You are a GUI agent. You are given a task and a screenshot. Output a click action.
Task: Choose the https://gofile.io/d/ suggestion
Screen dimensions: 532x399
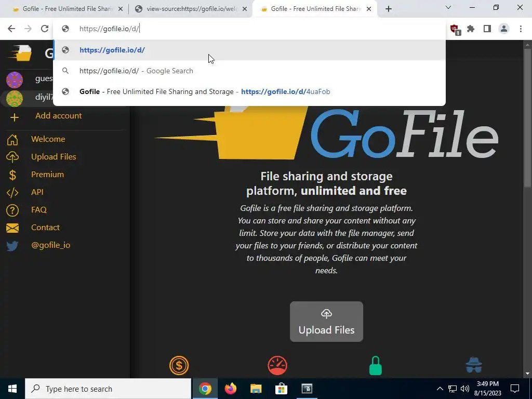(249, 50)
